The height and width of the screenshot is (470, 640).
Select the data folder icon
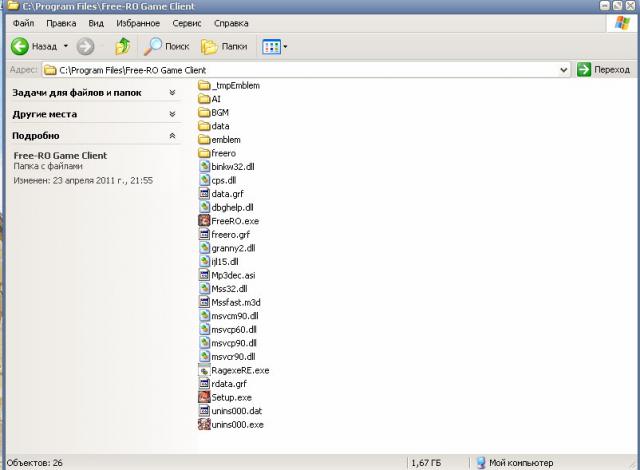pyautogui.click(x=204, y=126)
